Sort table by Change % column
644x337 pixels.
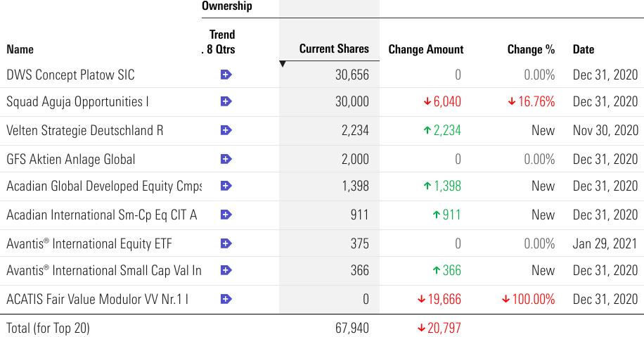531,49
